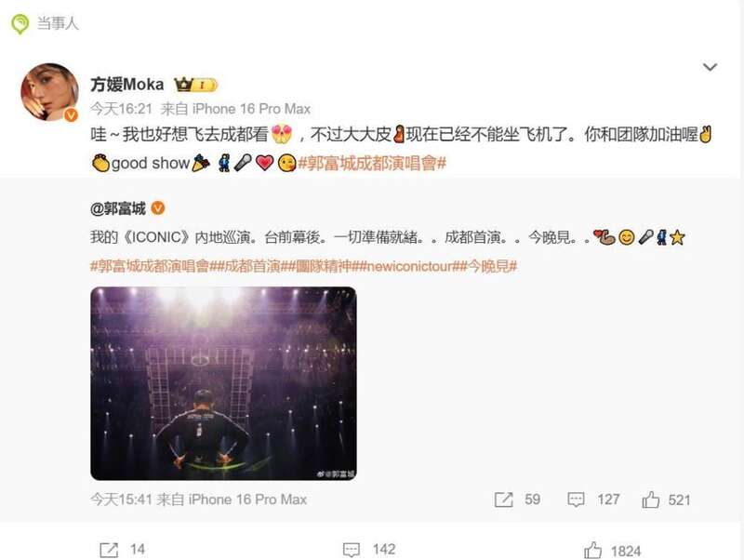Click the 今天15:41 timestamp of quoted post
744x560 pixels.
point(122,500)
